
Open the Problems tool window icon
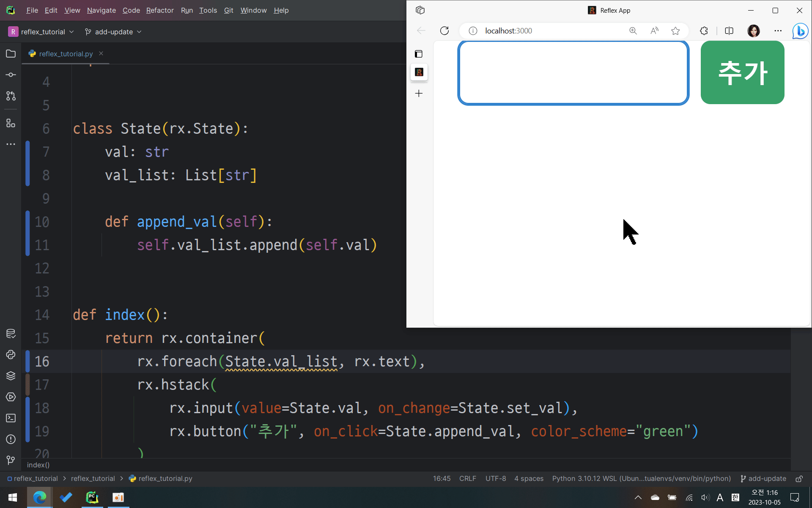(11, 439)
